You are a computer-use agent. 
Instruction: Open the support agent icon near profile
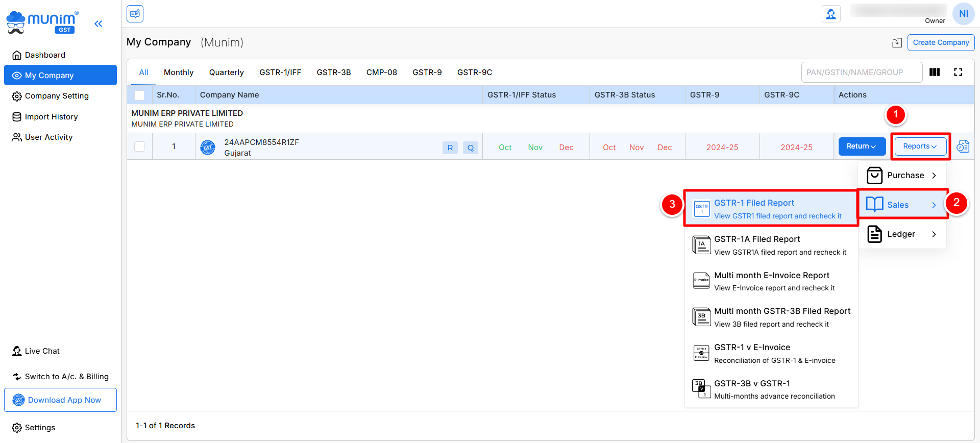(830, 14)
